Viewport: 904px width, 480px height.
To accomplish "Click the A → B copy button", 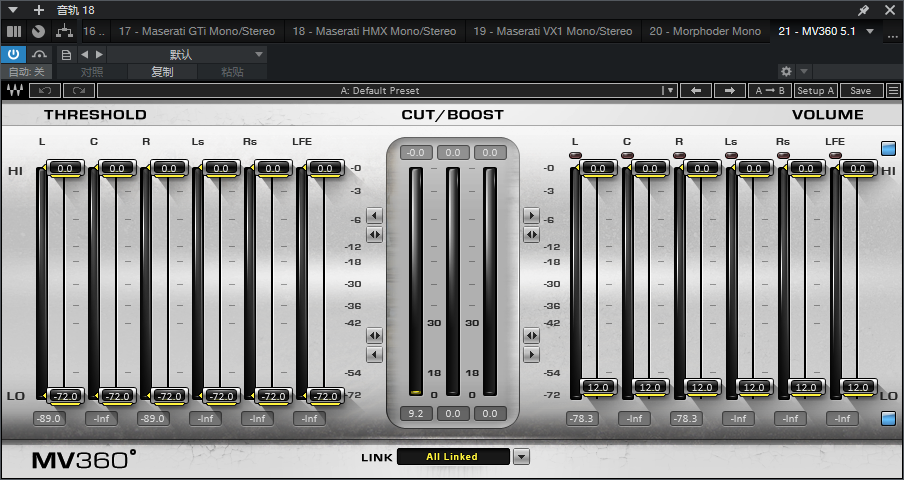I will click(770, 90).
